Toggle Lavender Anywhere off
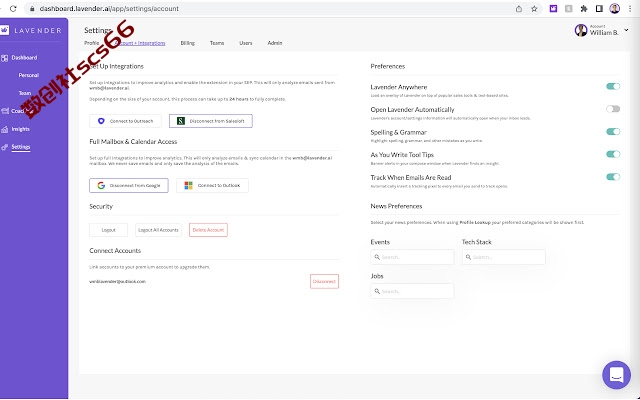 click(x=613, y=86)
